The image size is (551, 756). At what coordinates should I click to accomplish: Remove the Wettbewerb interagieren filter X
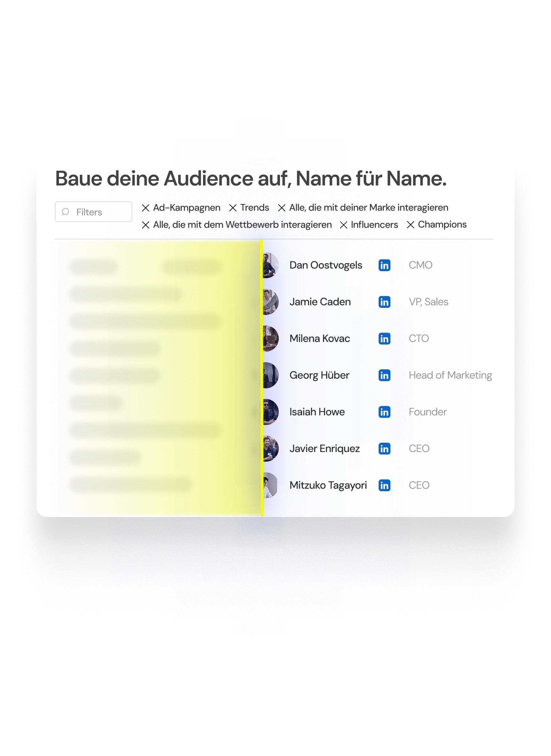point(146,225)
